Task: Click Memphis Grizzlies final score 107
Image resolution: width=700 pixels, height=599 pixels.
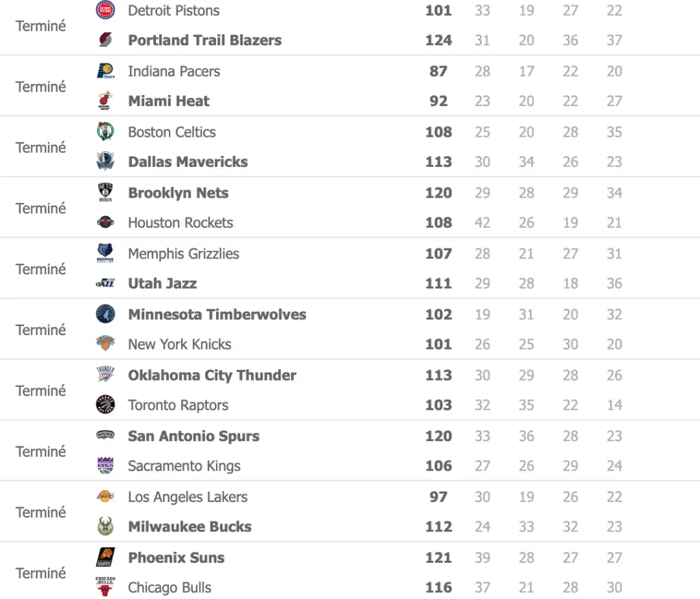Action: (438, 254)
